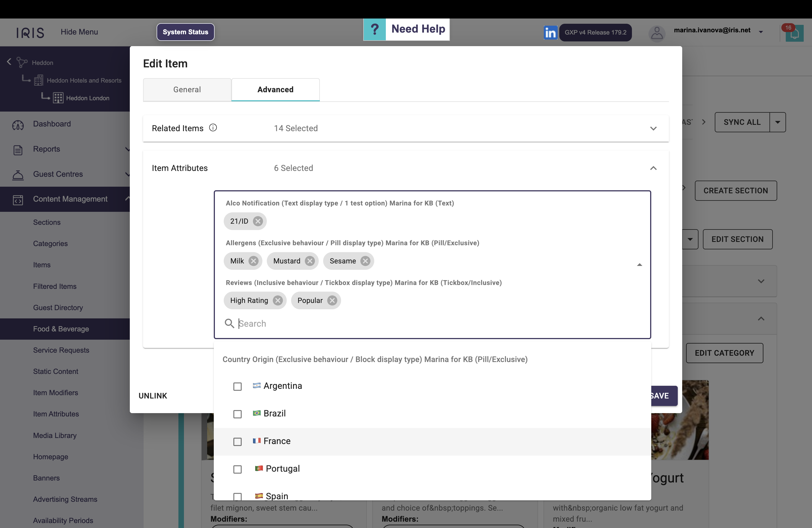Open Item Modifiers in the sidebar
Viewport: 812px width, 528px height.
[x=56, y=393]
